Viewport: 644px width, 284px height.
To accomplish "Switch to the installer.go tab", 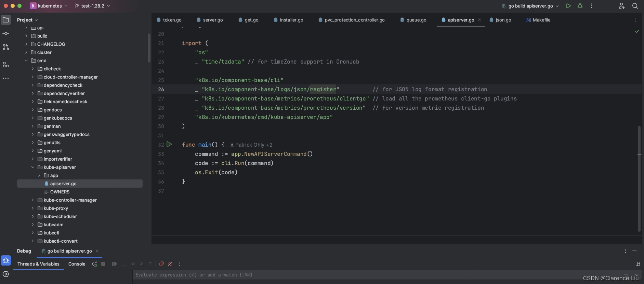I will [x=288, y=20].
